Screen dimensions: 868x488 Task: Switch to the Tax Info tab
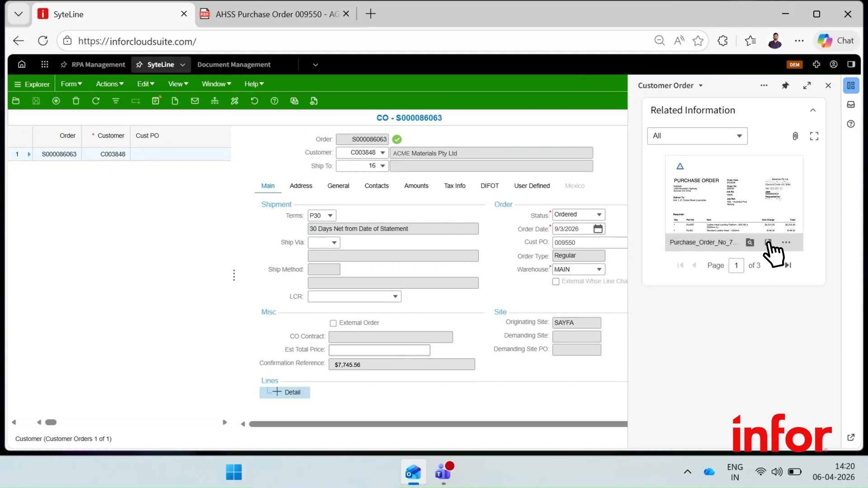(x=455, y=186)
